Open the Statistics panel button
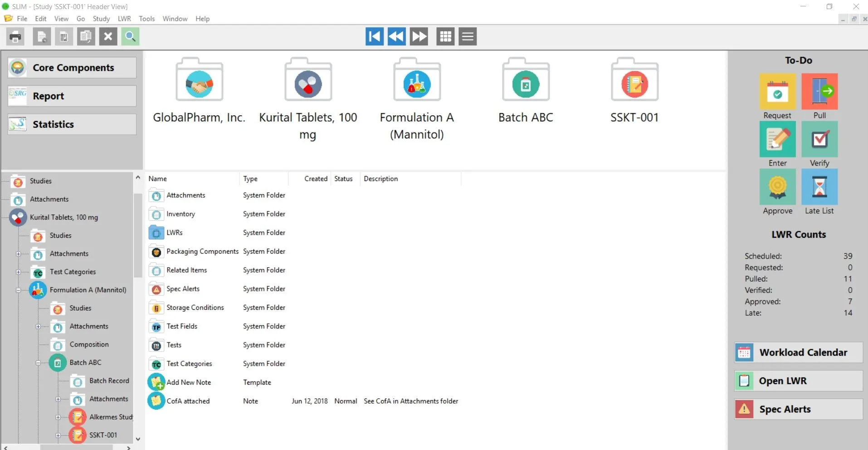The image size is (868, 450). point(72,124)
